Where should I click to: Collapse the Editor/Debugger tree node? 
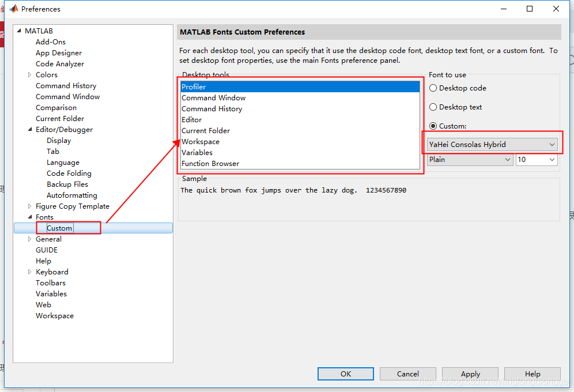click(30, 130)
